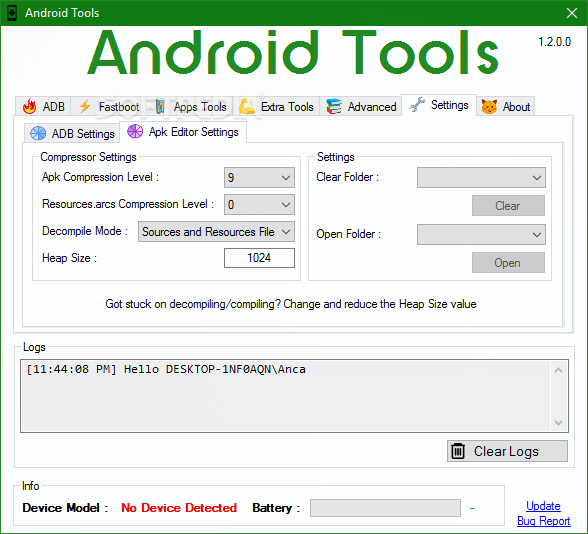Click the stacked books Advanced icon
Screen dimensions: 588x534
click(334, 106)
